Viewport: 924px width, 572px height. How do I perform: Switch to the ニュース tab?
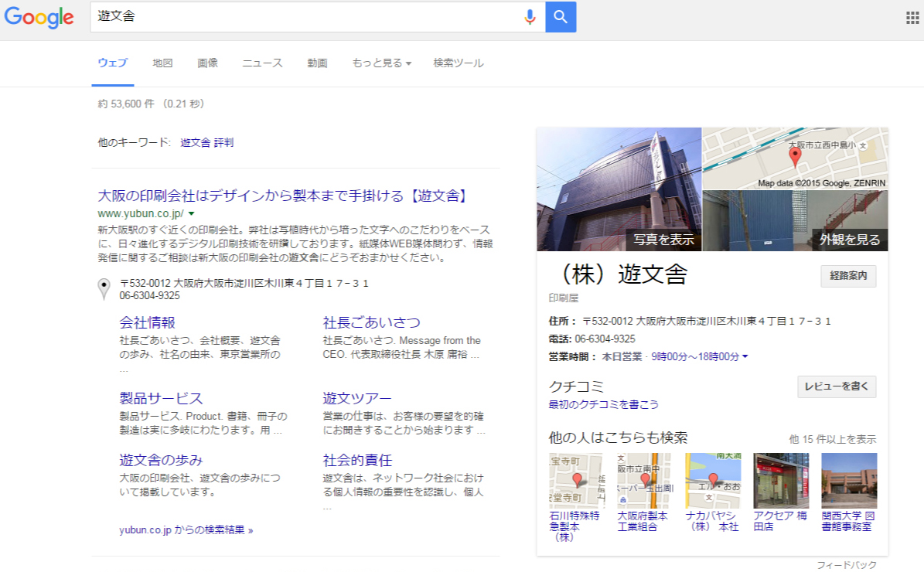click(262, 63)
